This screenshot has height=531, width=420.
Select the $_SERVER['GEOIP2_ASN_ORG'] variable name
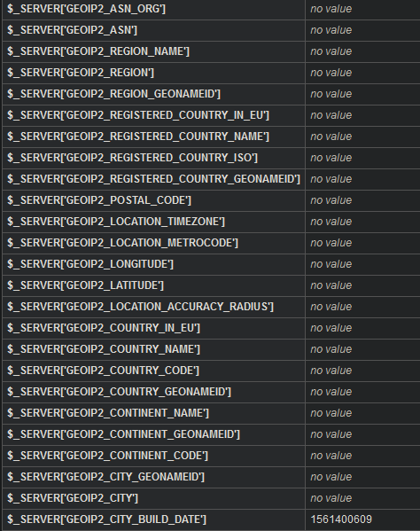(86, 9)
